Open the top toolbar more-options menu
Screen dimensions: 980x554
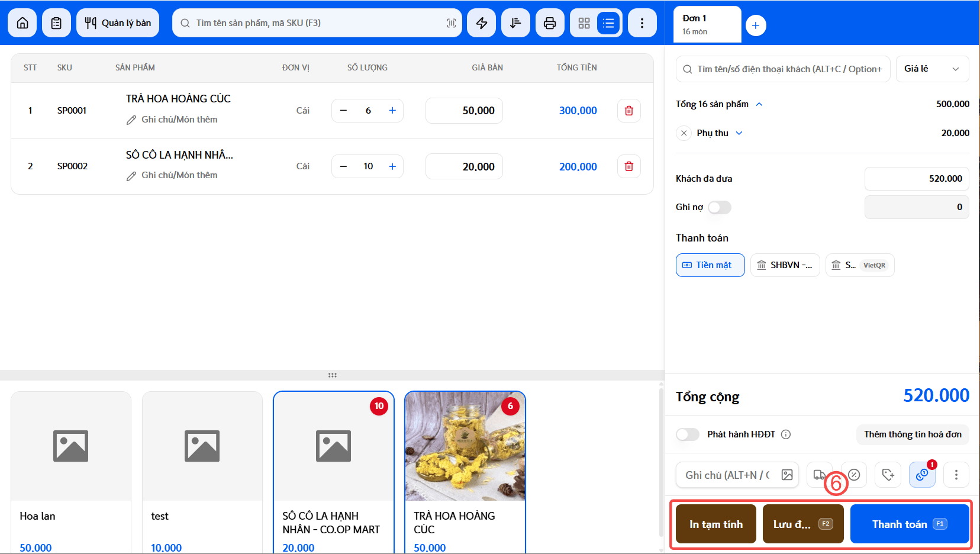pyautogui.click(x=642, y=23)
